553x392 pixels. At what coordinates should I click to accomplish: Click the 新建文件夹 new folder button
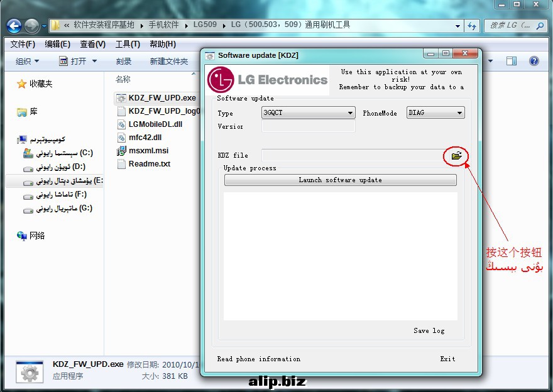(169, 62)
